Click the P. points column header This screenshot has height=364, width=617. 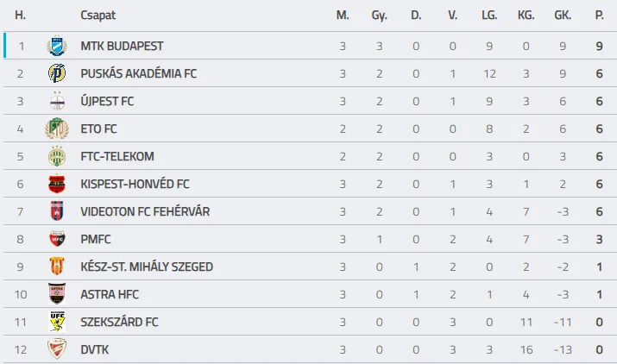point(599,16)
